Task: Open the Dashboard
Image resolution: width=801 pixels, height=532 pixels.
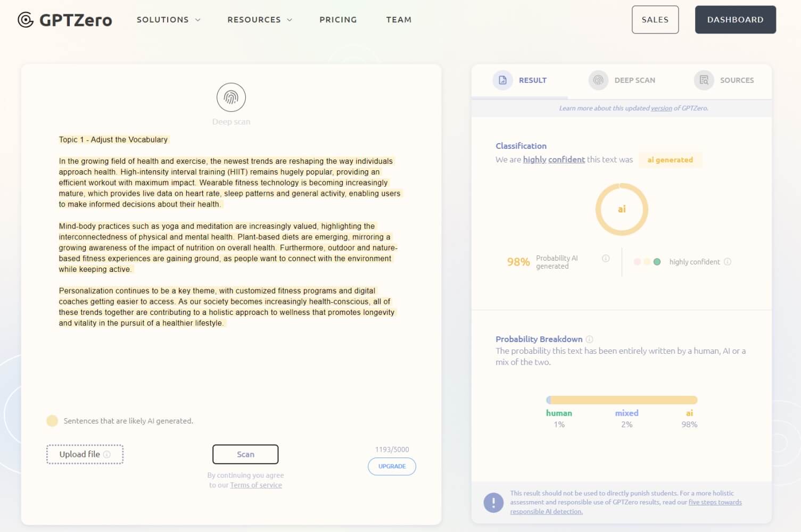Action: (735, 20)
